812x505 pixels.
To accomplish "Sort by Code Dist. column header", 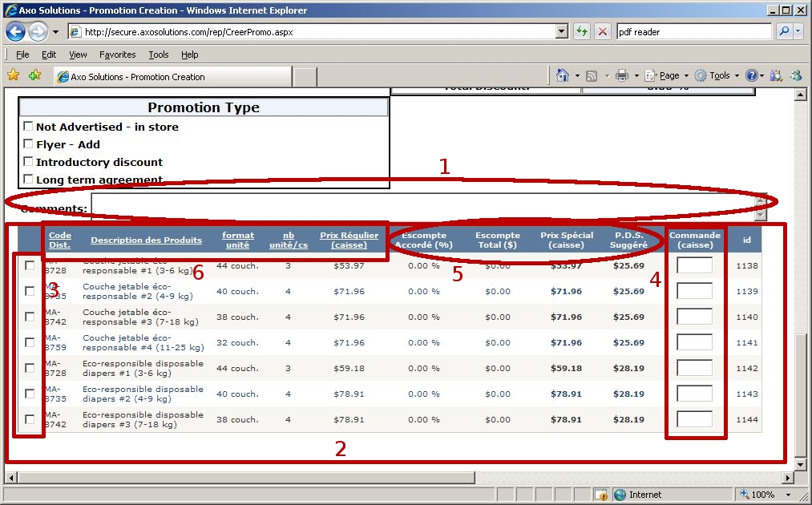I will pyautogui.click(x=60, y=240).
